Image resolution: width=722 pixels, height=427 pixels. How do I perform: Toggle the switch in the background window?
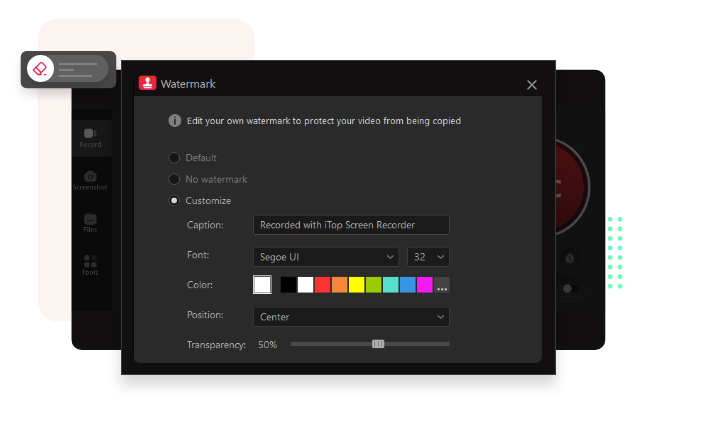[570, 289]
